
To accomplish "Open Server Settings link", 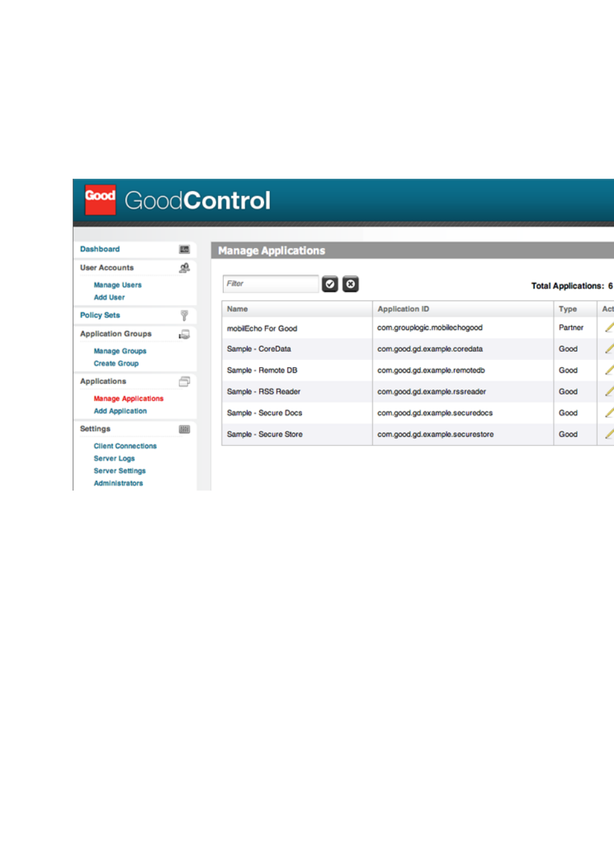I will coord(120,471).
